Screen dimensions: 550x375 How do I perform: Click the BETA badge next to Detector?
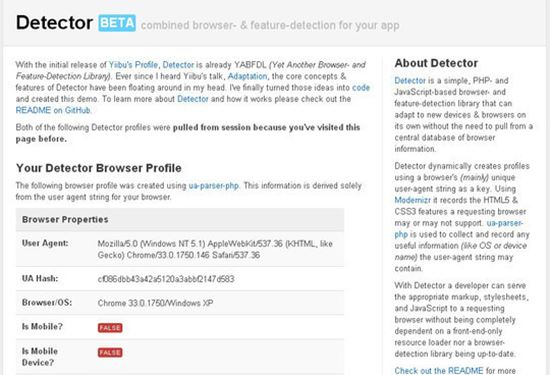point(117,23)
